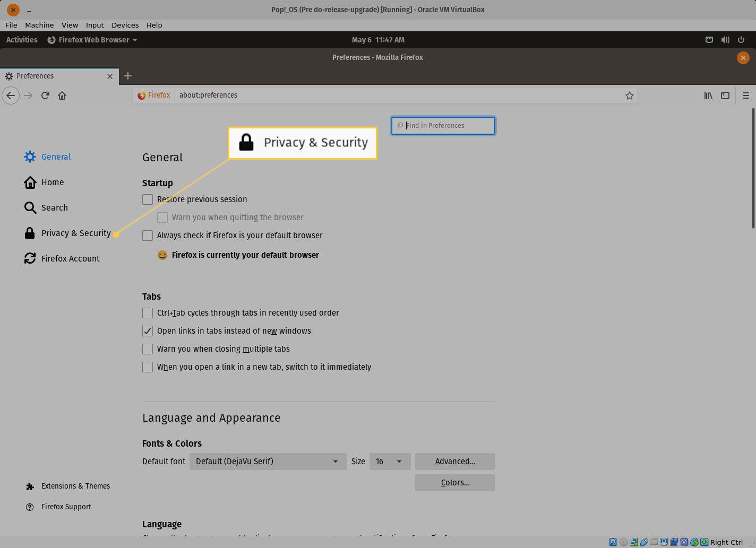Open GNOME Activities overview
The width and height of the screenshot is (756, 548).
coord(22,40)
